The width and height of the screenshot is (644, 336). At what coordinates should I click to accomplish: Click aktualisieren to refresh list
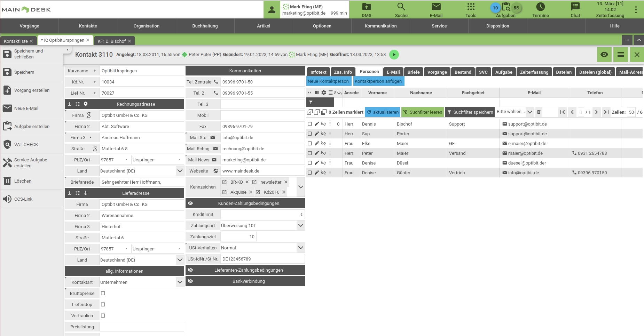[383, 112]
